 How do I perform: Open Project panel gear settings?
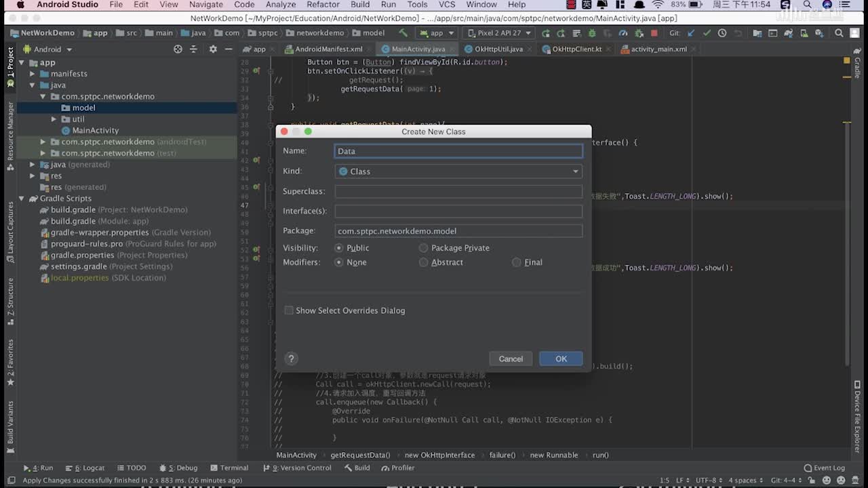click(x=213, y=49)
